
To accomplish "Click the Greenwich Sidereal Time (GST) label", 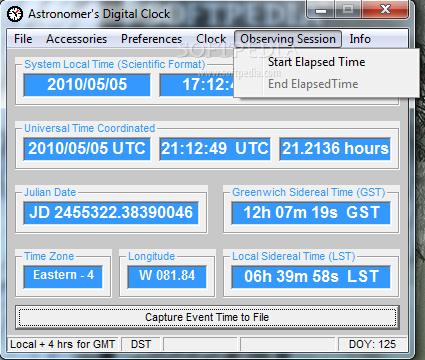I will (x=309, y=192).
